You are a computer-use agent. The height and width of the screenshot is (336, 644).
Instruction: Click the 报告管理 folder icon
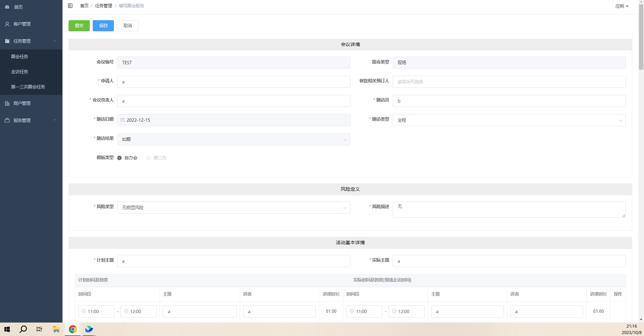click(7, 120)
